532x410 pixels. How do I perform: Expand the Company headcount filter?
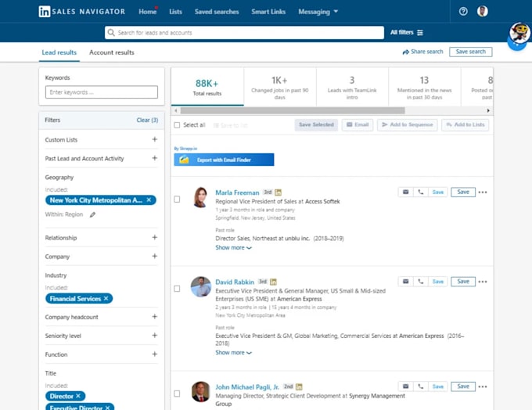click(x=154, y=316)
